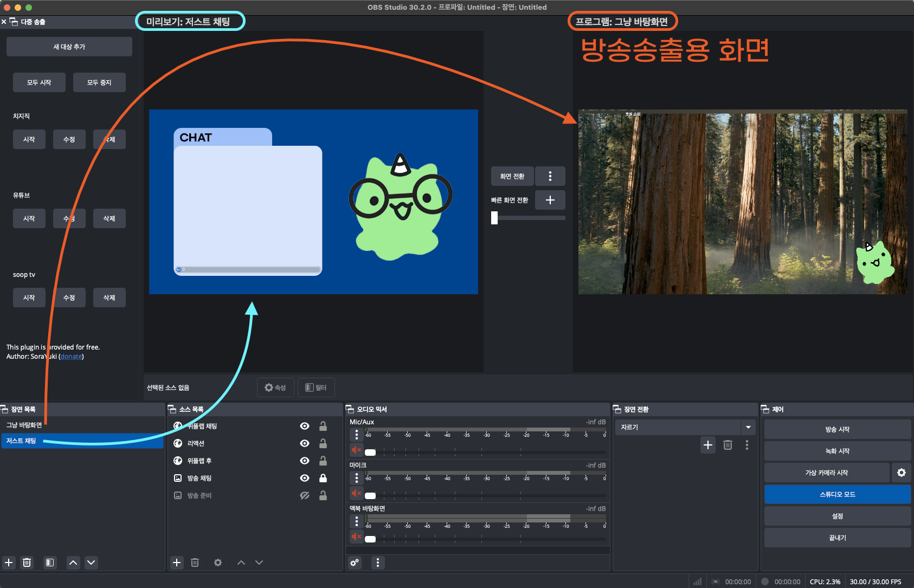Move the source up in the source list

coord(241,563)
